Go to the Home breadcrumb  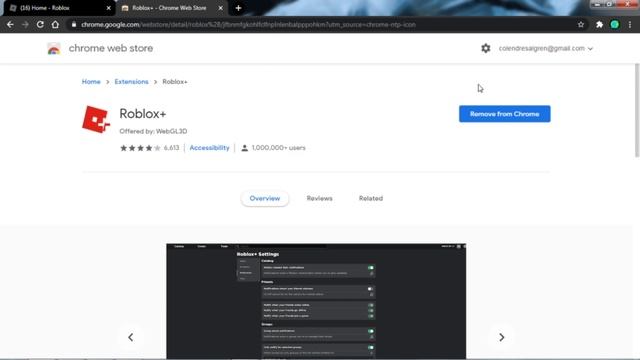pyautogui.click(x=91, y=82)
